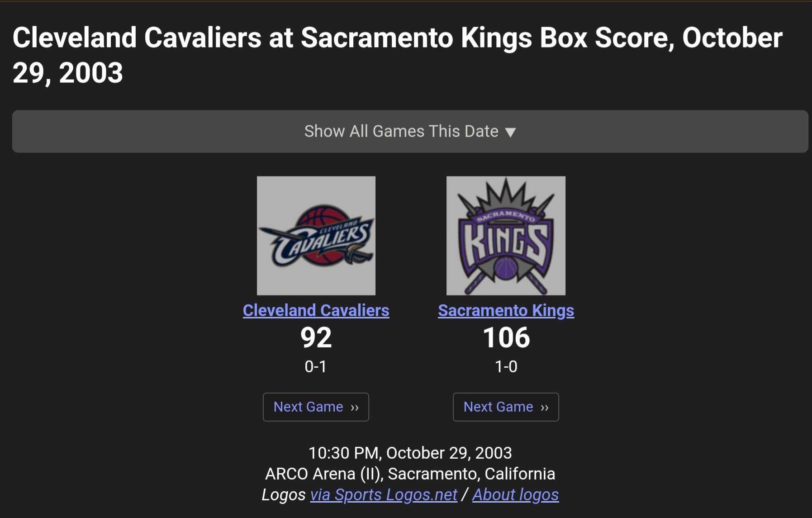The width and height of the screenshot is (812, 518).
Task: Follow the via Sports Logos.net link
Action: (384, 494)
